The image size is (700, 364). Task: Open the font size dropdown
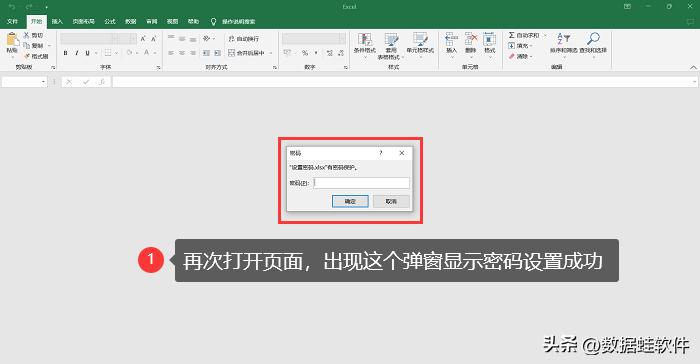click(x=133, y=39)
